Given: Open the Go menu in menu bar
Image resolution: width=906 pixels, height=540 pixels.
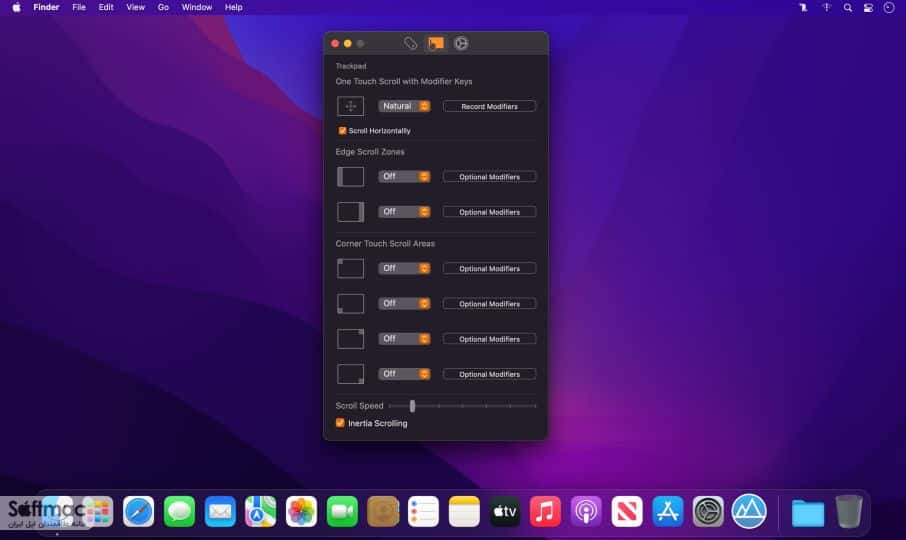Looking at the screenshot, I should pyautogui.click(x=164, y=8).
